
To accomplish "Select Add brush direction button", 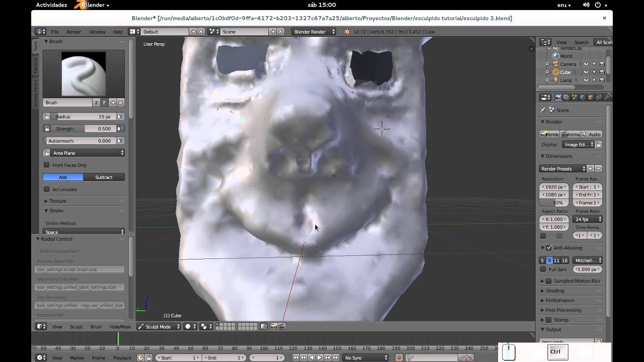I will pyautogui.click(x=63, y=177).
